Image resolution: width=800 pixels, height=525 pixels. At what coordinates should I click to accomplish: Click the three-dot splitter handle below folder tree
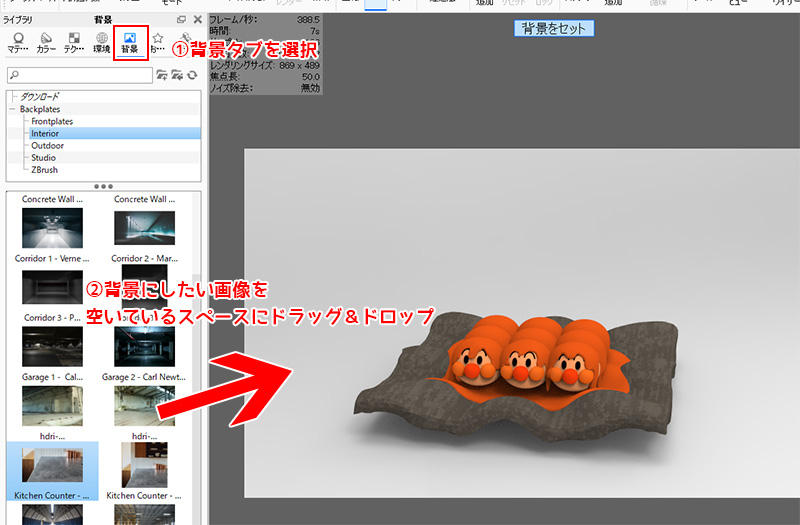tap(102, 186)
